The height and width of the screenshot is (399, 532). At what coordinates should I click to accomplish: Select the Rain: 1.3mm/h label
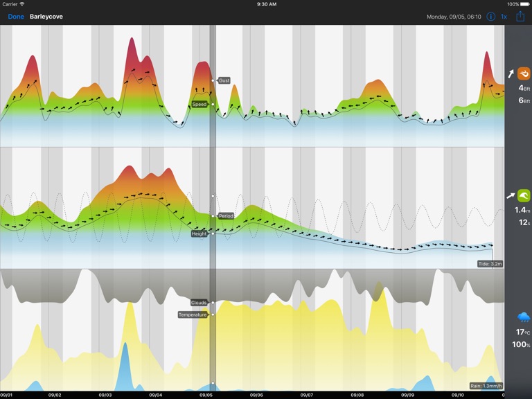[486, 385]
